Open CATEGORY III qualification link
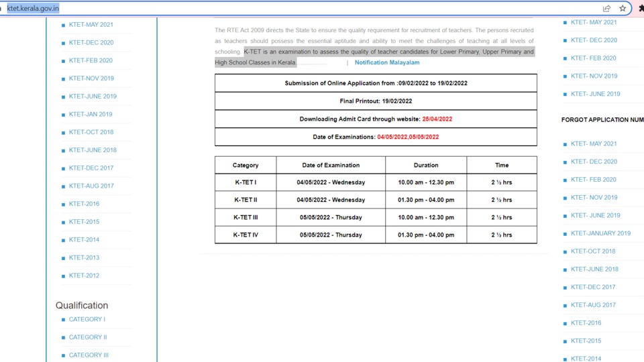Screen dimensions: 644x362 pos(89,355)
